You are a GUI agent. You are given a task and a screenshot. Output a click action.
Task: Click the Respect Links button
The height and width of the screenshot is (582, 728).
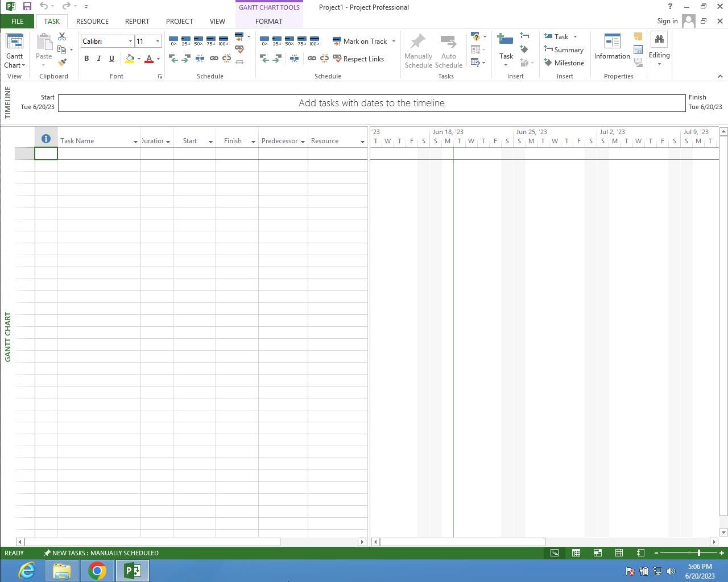tap(358, 59)
